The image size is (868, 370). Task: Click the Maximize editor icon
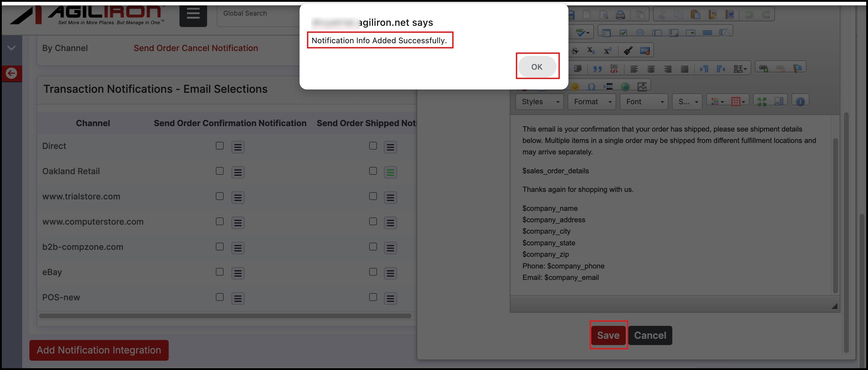(x=761, y=102)
